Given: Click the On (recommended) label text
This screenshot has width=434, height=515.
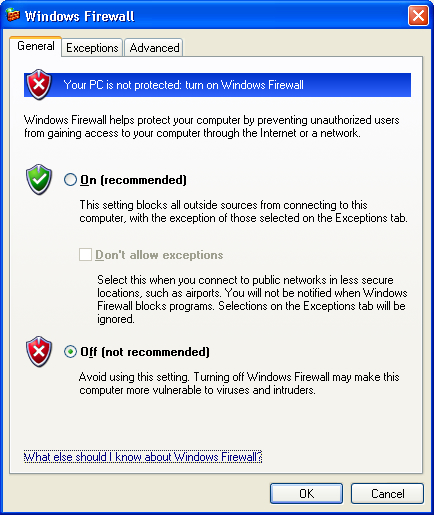Looking at the screenshot, I should (x=133, y=180).
